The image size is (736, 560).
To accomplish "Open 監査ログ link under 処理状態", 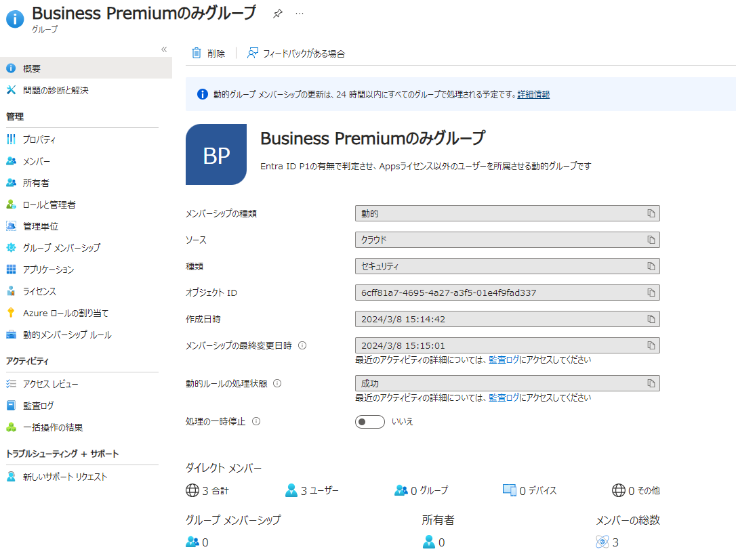I will (504, 397).
